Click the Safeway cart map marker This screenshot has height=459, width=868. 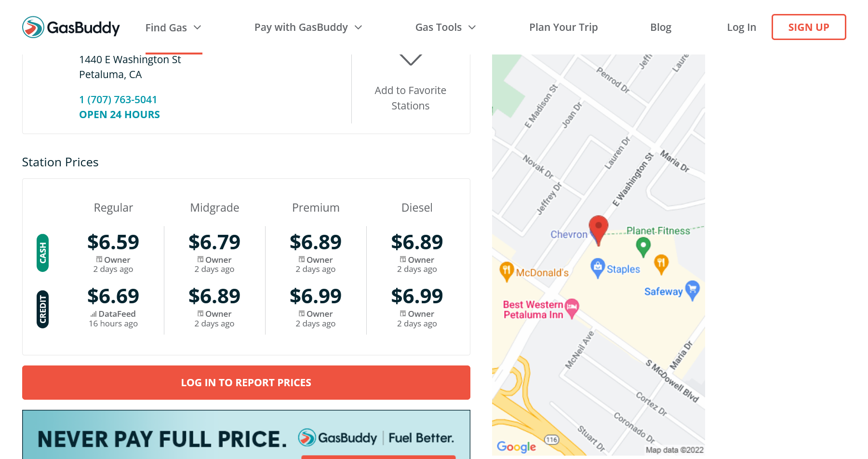click(692, 289)
